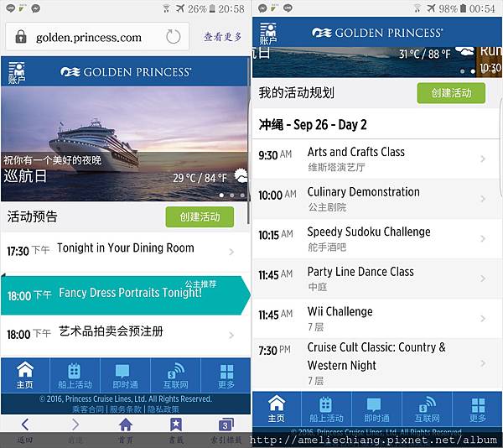Click the golden.princess.com address field
The height and width of the screenshot is (448, 503).
(97, 37)
